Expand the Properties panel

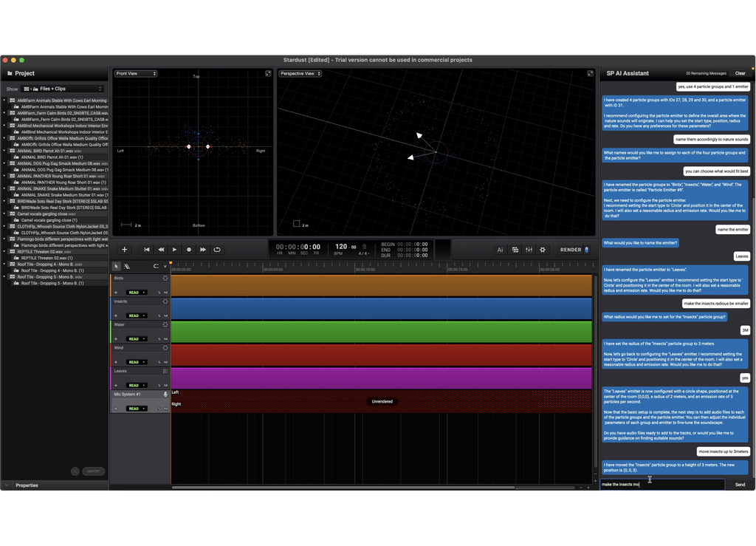click(7, 485)
